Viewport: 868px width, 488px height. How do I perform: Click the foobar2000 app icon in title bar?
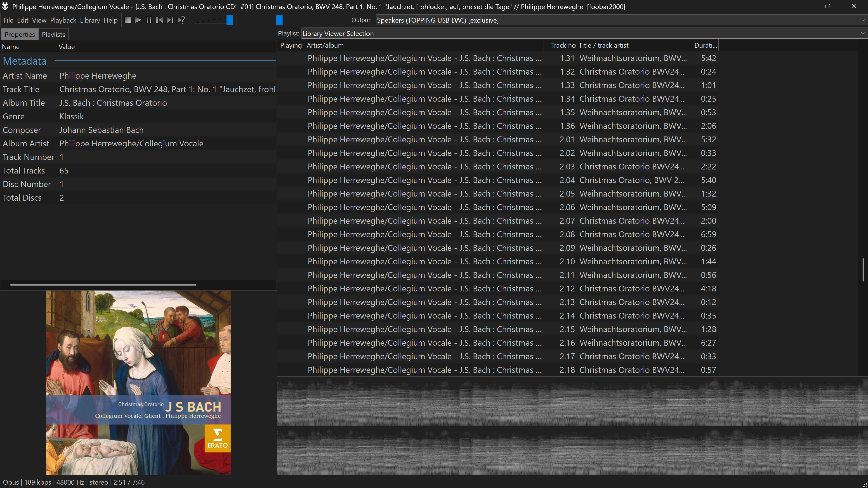(5, 6)
